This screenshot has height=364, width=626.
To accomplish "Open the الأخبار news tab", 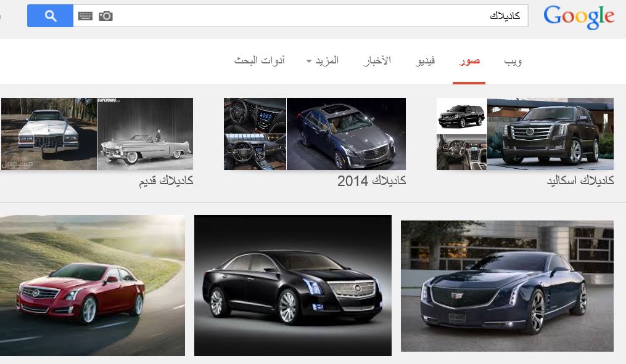I will click(377, 61).
